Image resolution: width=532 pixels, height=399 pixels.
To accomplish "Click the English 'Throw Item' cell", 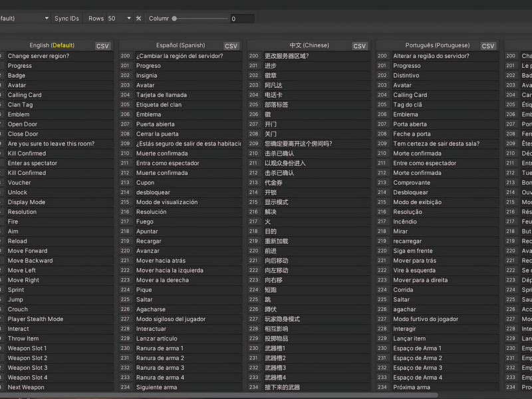I will pos(60,338).
